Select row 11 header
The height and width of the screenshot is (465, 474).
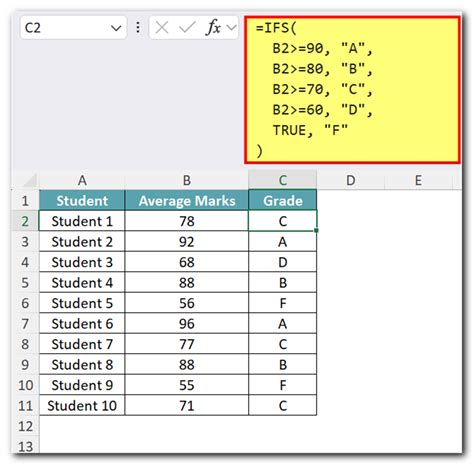coord(25,406)
